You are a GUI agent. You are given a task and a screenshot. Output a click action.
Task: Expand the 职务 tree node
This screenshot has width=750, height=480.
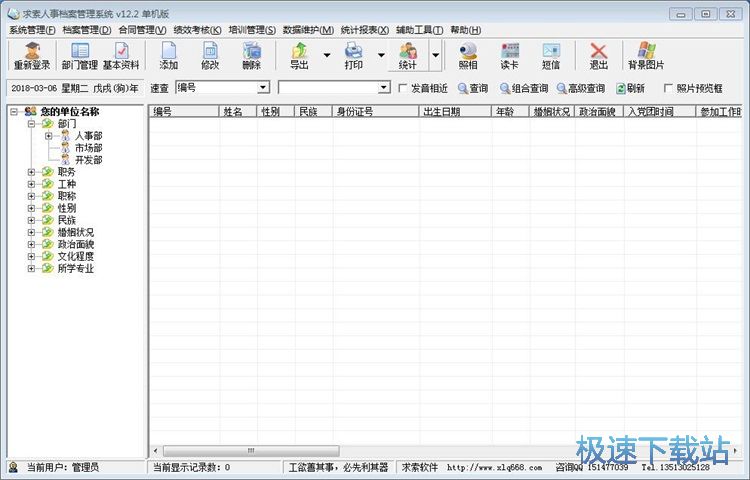[32, 172]
